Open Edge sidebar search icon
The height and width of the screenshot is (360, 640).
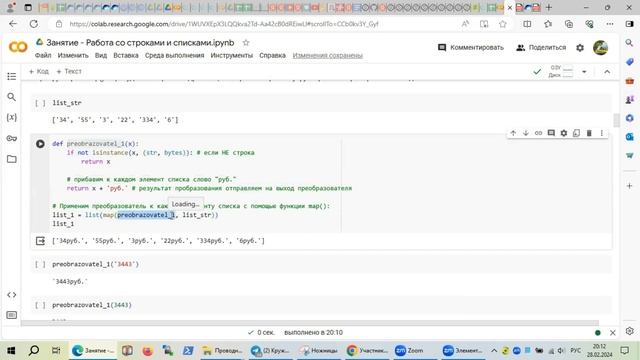coord(629,43)
